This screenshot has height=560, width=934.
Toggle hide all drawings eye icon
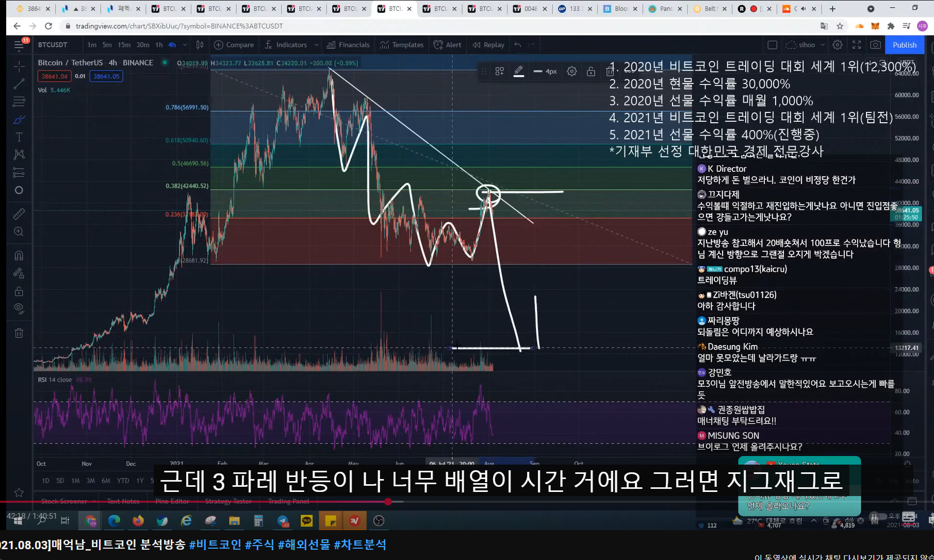pyautogui.click(x=19, y=309)
